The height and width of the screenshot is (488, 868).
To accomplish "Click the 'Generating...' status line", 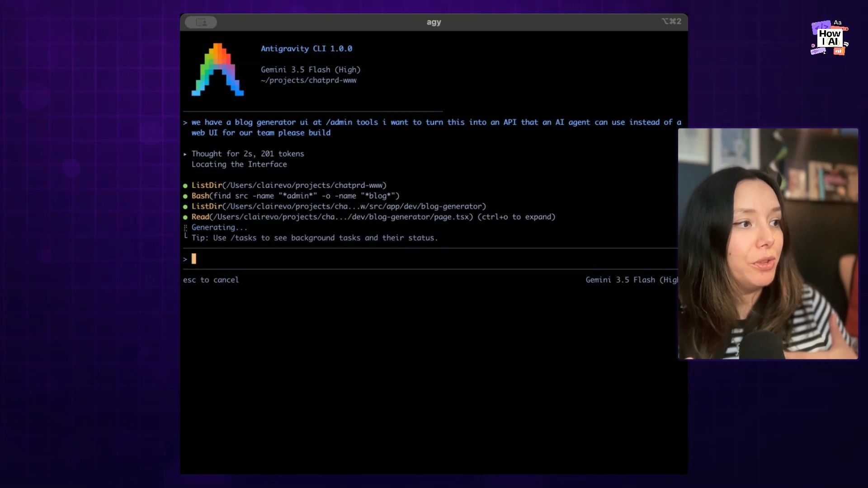I will click(x=219, y=227).
